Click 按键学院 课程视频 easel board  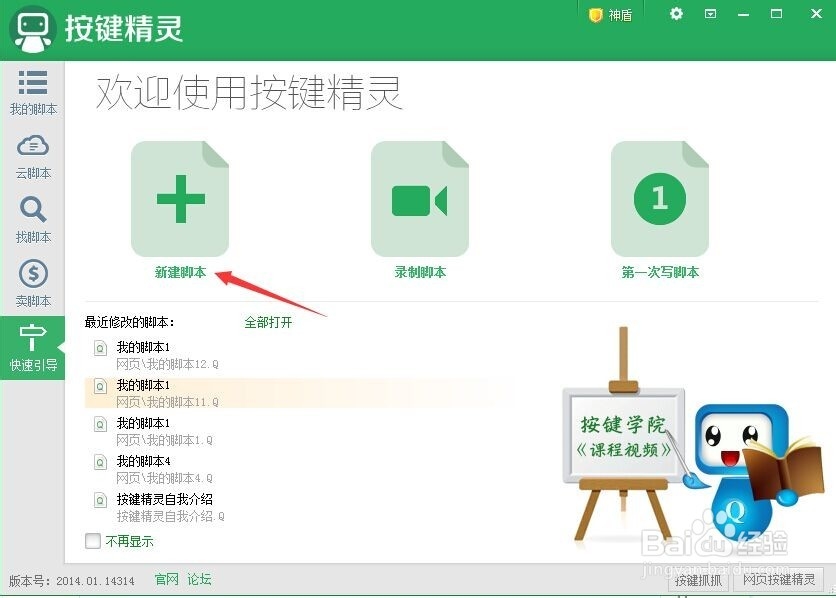(x=624, y=436)
